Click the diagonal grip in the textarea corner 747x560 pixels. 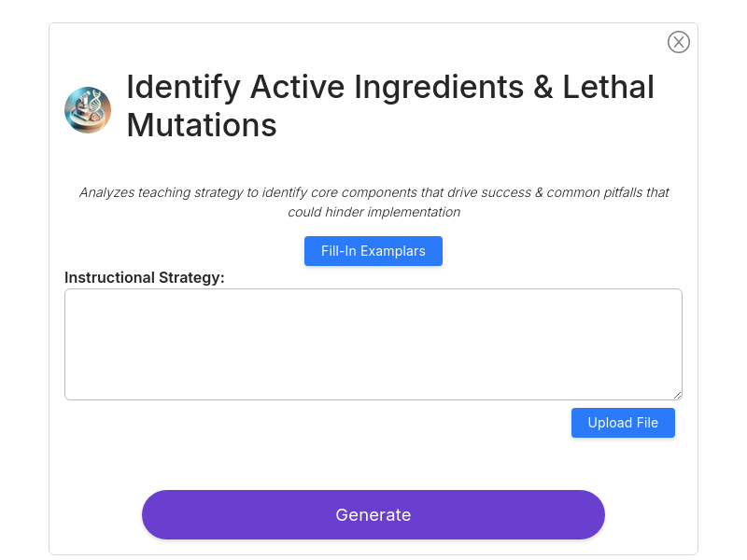[677, 395]
